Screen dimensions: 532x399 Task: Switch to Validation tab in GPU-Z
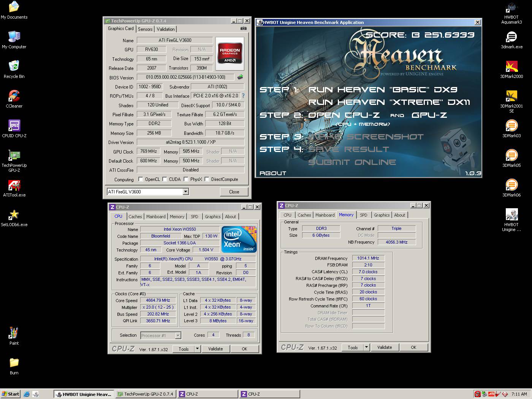point(166,29)
